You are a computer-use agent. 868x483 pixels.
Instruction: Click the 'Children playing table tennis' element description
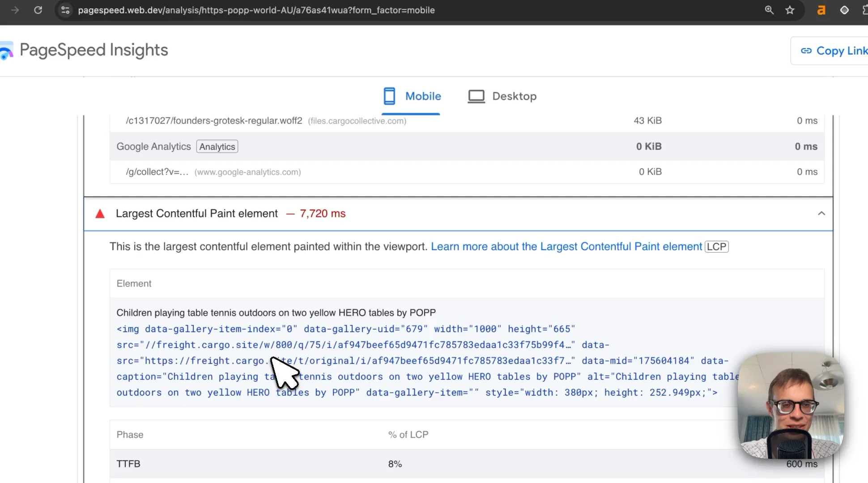coord(276,313)
